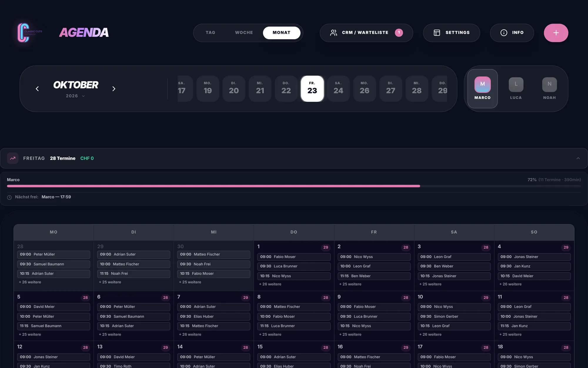This screenshot has height=368, width=588.
Task: Open CRM / Warteliste
Action: click(x=366, y=33)
